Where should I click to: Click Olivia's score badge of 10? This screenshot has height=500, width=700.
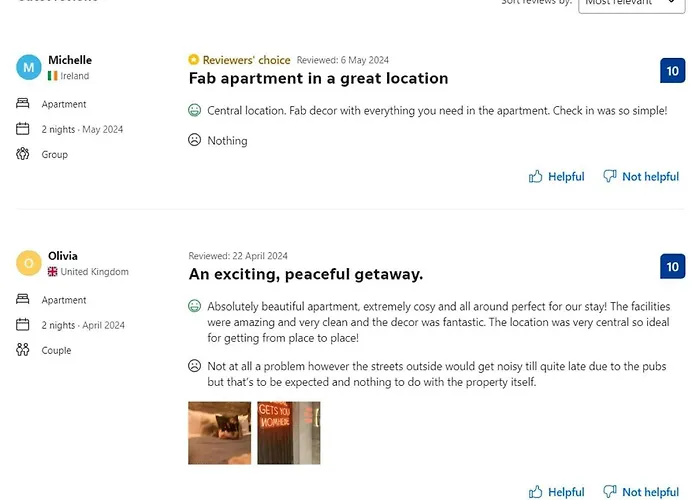[672, 267]
